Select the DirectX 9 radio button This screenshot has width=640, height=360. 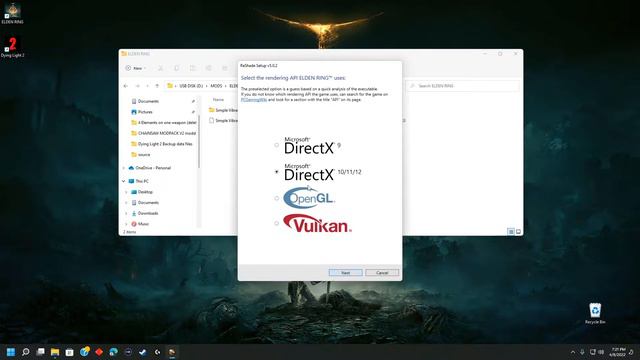point(276,145)
